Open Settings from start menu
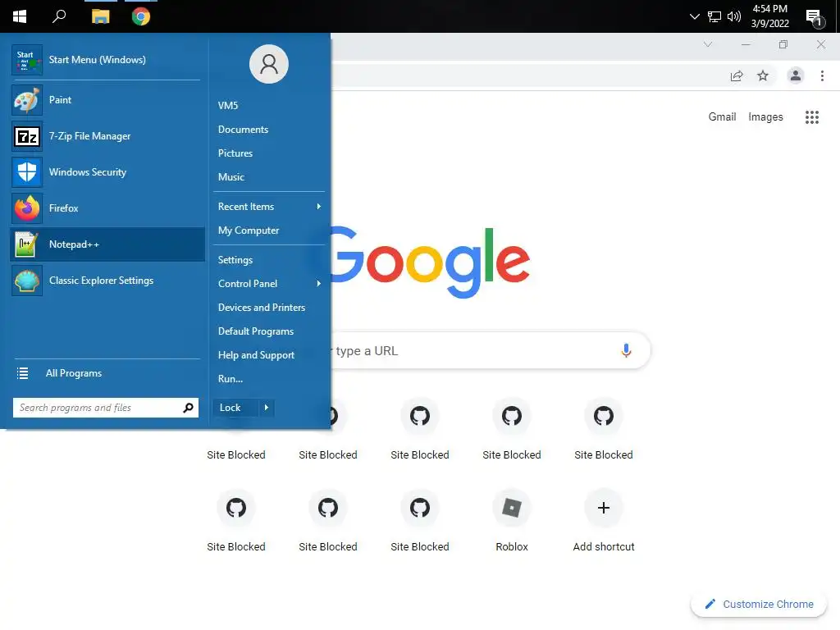 coord(269,260)
